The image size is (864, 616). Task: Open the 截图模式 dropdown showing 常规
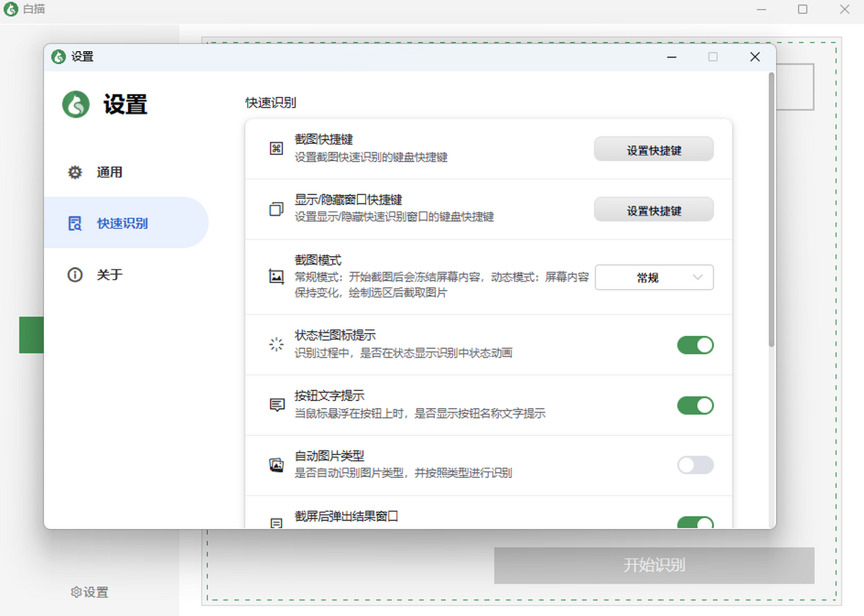tap(654, 278)
